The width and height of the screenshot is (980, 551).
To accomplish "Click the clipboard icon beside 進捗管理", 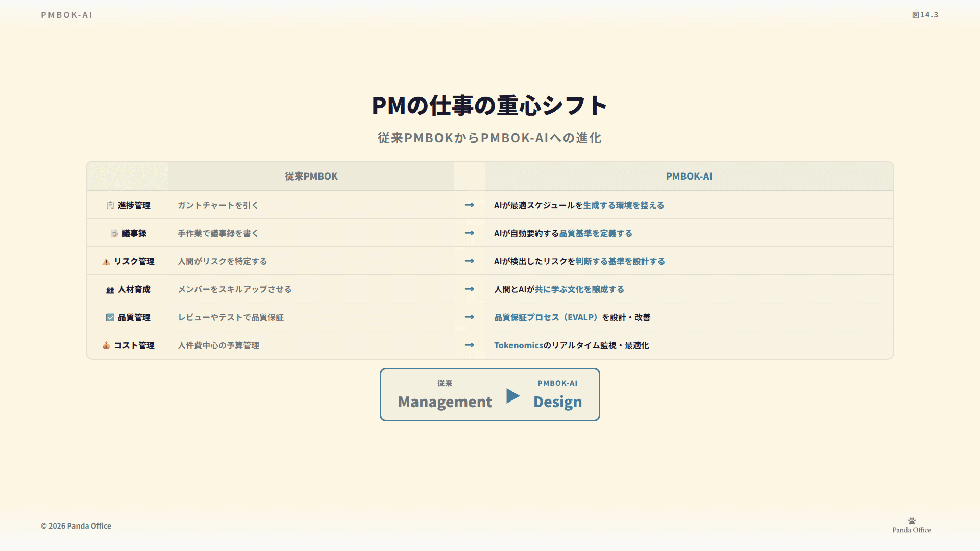I will (x=110, y=205).
